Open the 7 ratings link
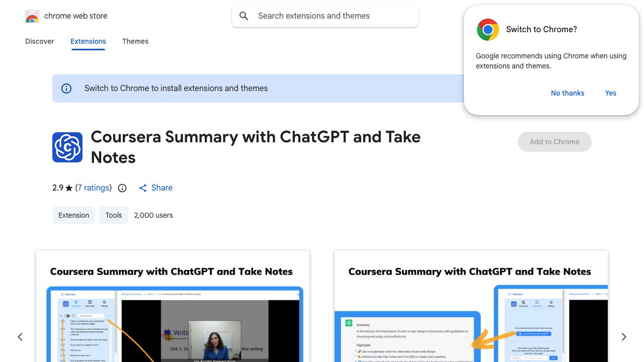This screenshot has height=362, width=644. pos(94,188)
